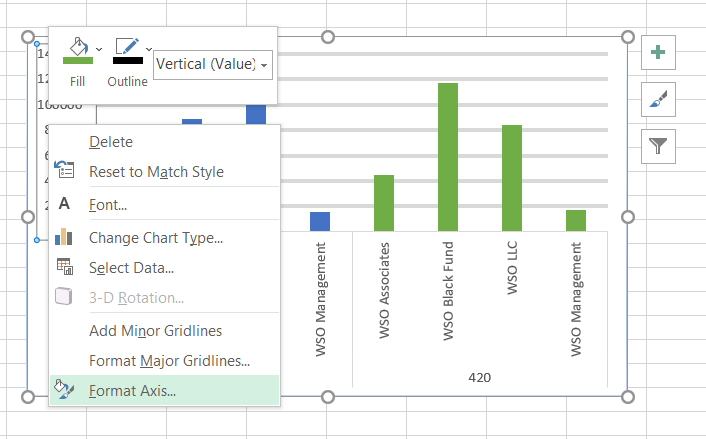Open Format Major Gridlines option

pyautogui.click(x=169, y=360)
